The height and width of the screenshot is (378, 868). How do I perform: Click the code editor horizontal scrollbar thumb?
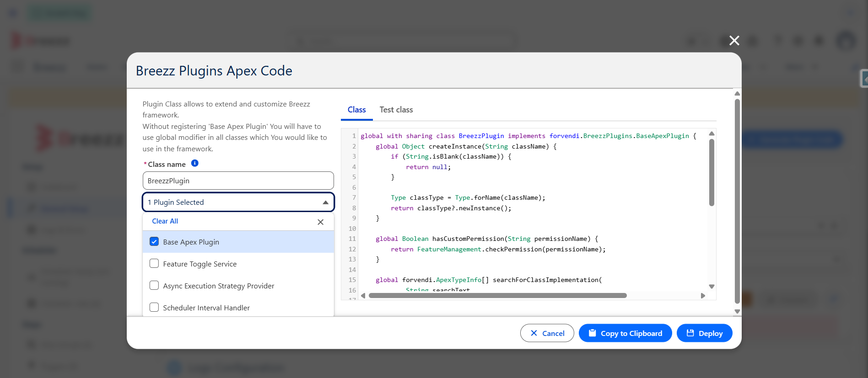498,296
